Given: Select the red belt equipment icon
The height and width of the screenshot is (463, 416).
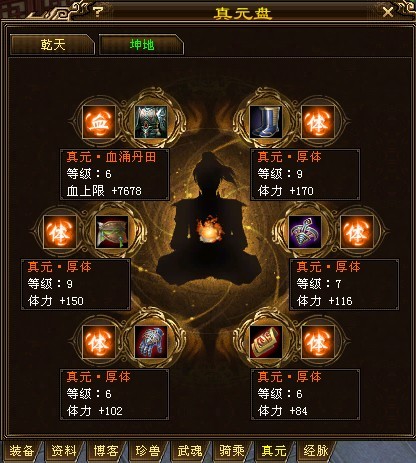Looking at the screenshot, I should 266,342.
